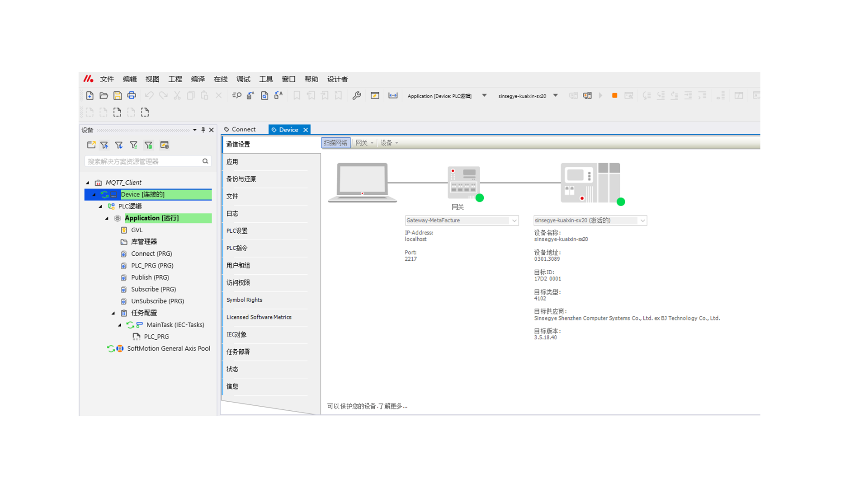Open the Application [Device: PLC逻辑] dropdown arrow
This screenshot has height=488, width=868.
click(x=484, y=96)
